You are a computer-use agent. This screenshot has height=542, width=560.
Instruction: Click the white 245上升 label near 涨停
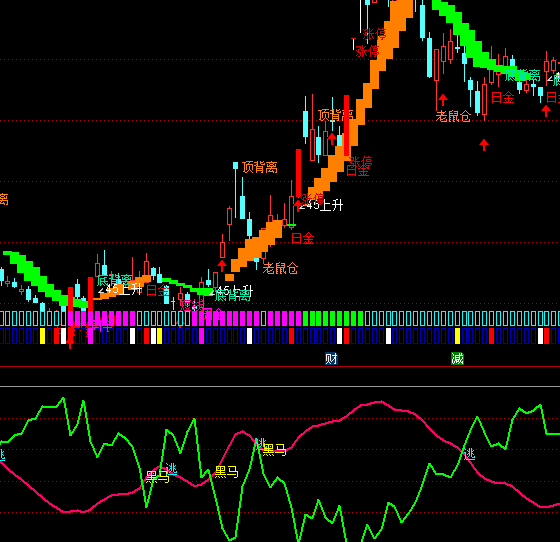point(321,205)
